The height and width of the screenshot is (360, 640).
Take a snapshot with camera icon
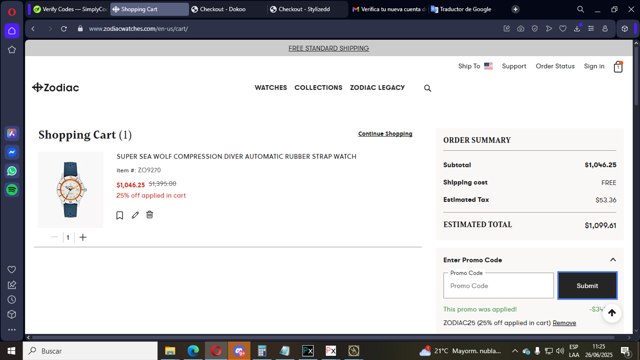[521, 29]
